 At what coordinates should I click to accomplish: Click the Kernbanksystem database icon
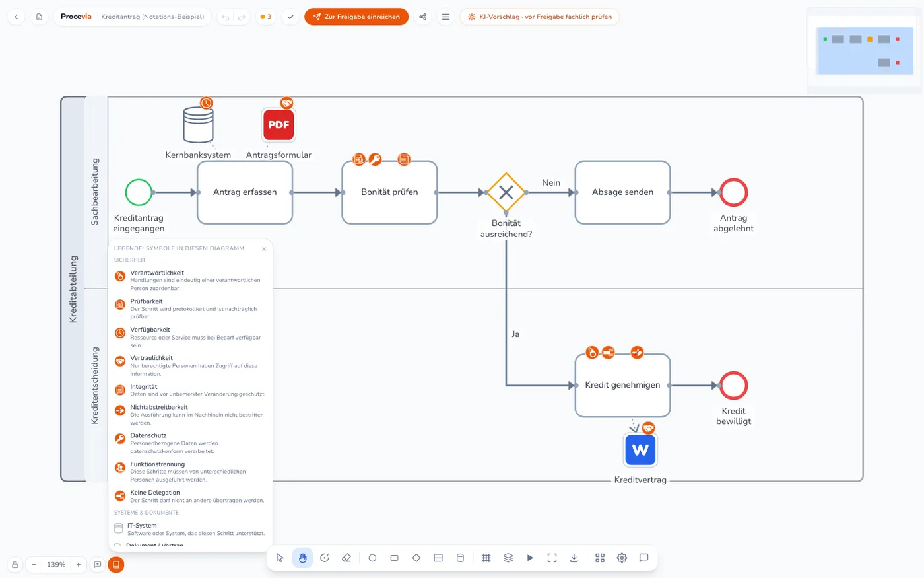point(198,125)
